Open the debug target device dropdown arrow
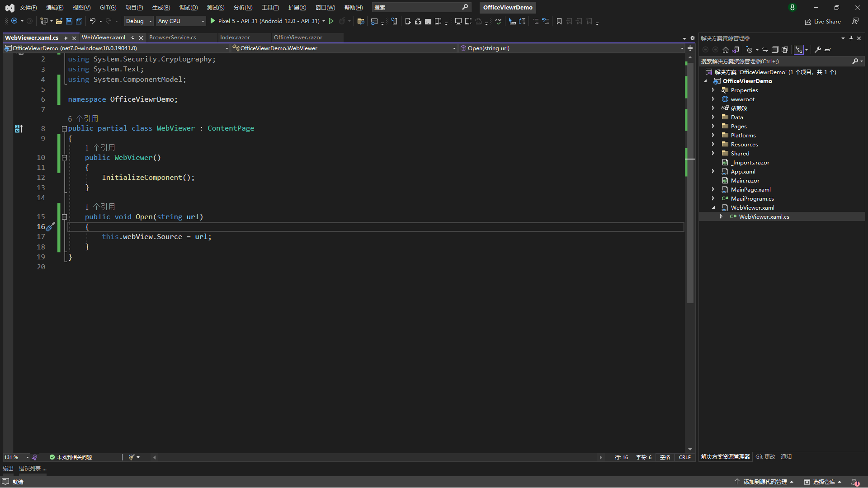Viewport: 868px width, 488px height. pos(324,21)
